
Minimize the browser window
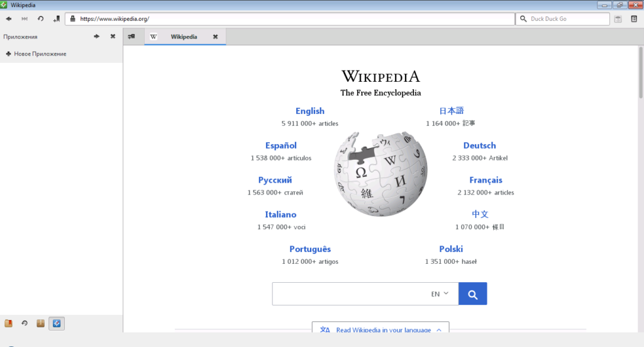[604, 5]
